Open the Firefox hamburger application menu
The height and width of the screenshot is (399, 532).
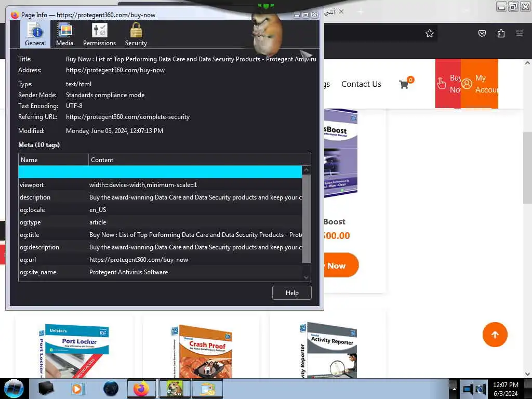coord(519,33)
